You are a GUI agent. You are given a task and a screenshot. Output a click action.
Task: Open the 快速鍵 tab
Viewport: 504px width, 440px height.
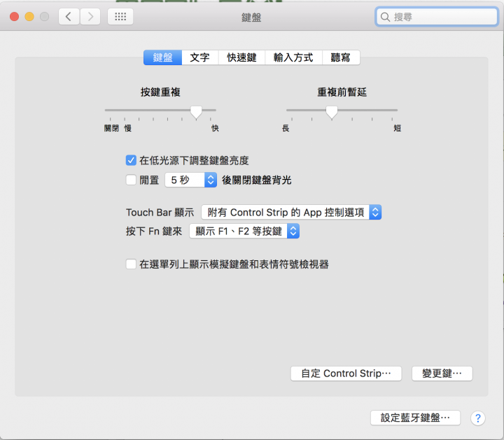click(x=241, y=57)
